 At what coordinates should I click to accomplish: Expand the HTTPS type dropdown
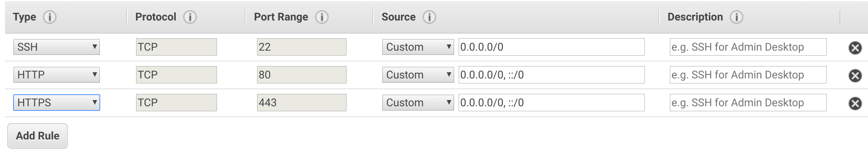57,102
